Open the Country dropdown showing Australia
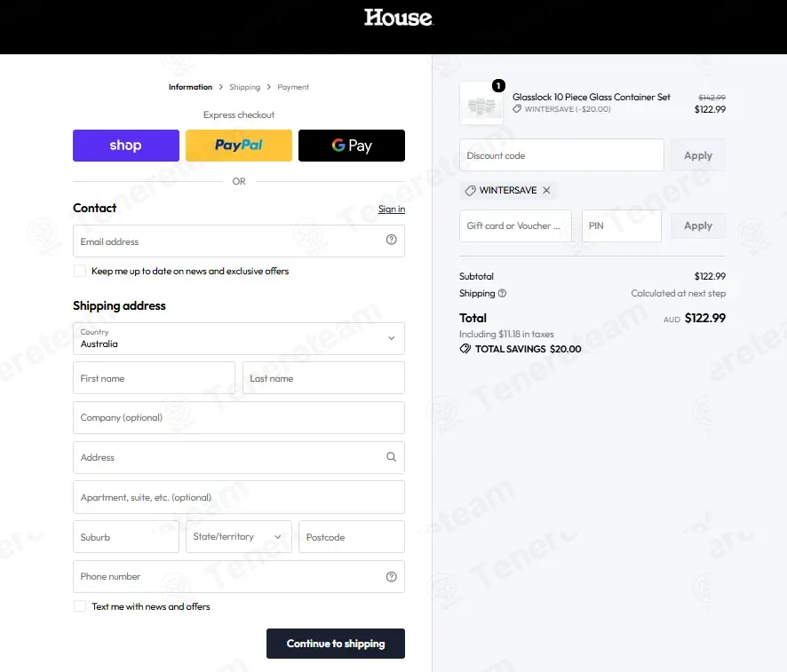 pos(239,338)
